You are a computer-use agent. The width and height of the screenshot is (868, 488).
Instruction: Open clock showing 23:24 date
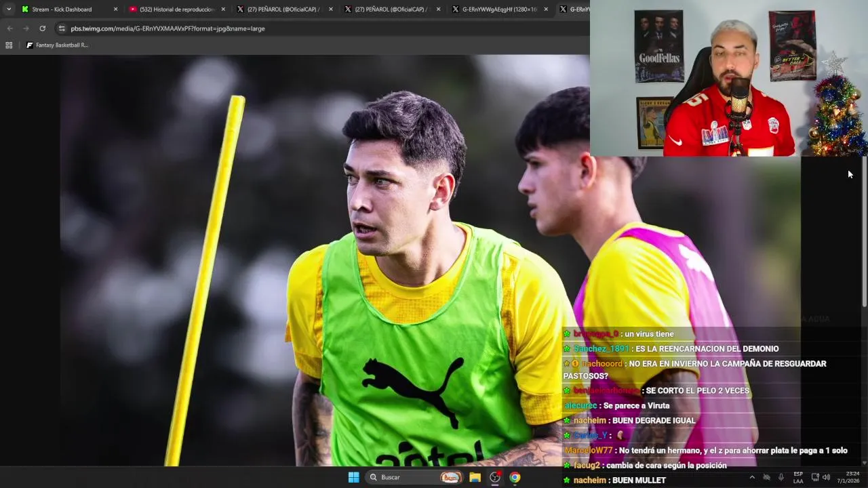pos(848,477)
